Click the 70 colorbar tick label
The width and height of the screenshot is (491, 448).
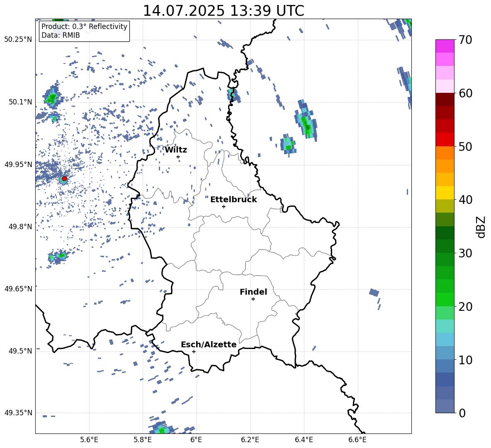[x=465, y=40]
